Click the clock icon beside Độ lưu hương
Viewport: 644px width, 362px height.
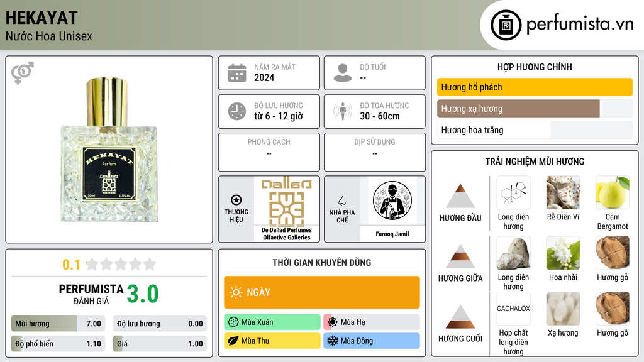tap(237, 111)
